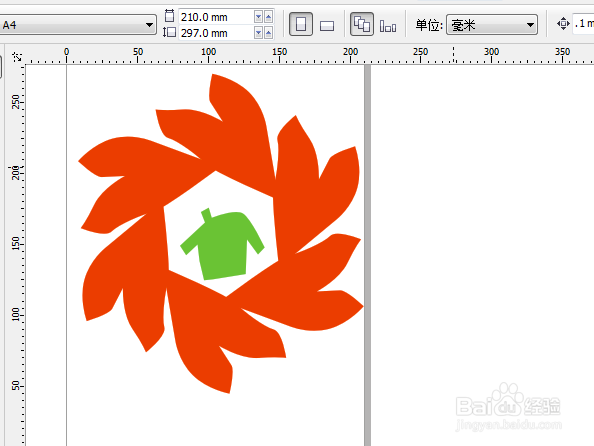Decrease page height with down arrow
This screenshot has width=594, height=446.
coord(259,33)
